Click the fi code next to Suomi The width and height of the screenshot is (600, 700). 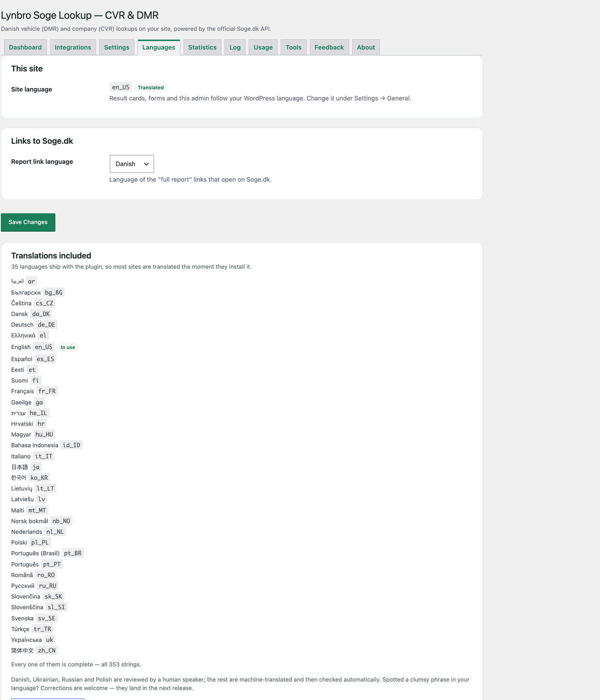[x=35, y=380]
